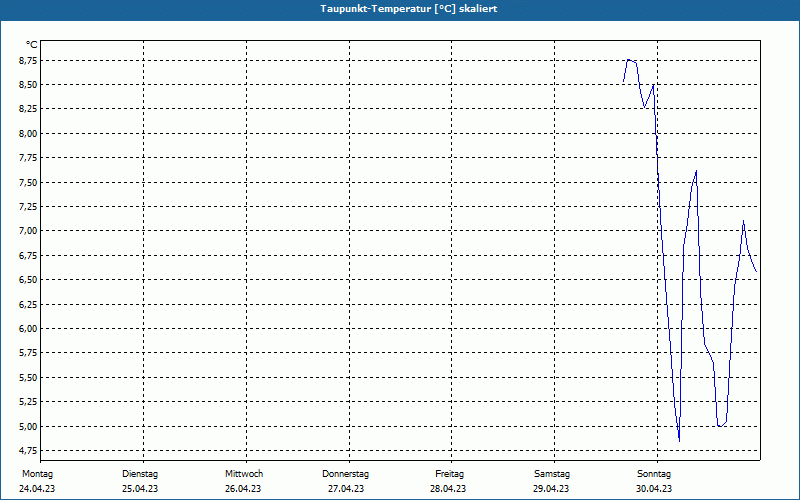Click the 5,75 y-axis value
The image size is (800, 500).
[x=28, y=353]
